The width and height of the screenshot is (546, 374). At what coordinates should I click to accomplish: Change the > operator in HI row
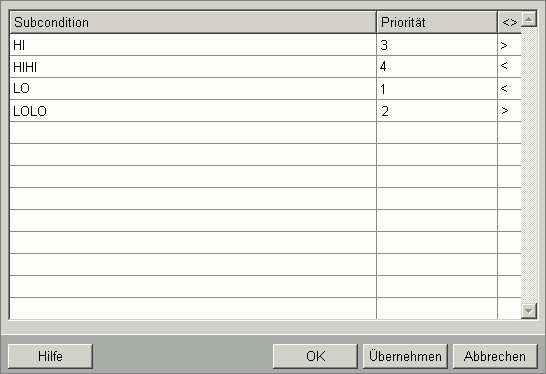click(x=509, y=45)
